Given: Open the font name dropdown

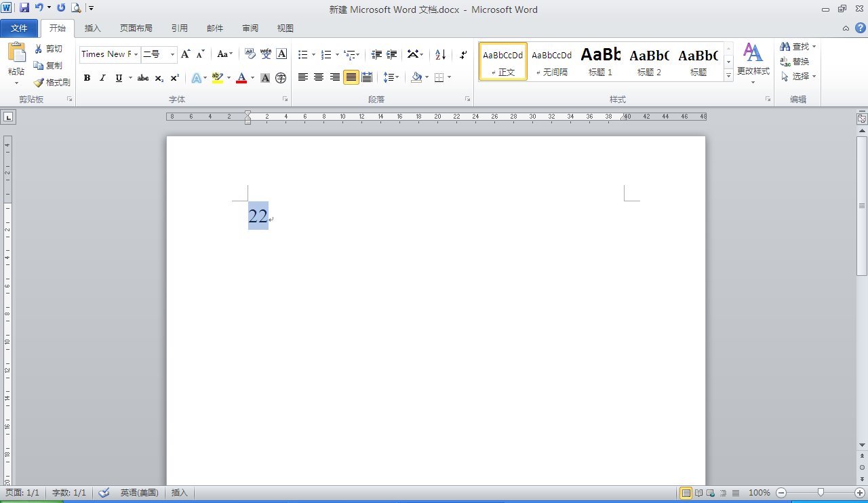Looking at the screenshot, I should pyautogui.click(x=136, y=54).
